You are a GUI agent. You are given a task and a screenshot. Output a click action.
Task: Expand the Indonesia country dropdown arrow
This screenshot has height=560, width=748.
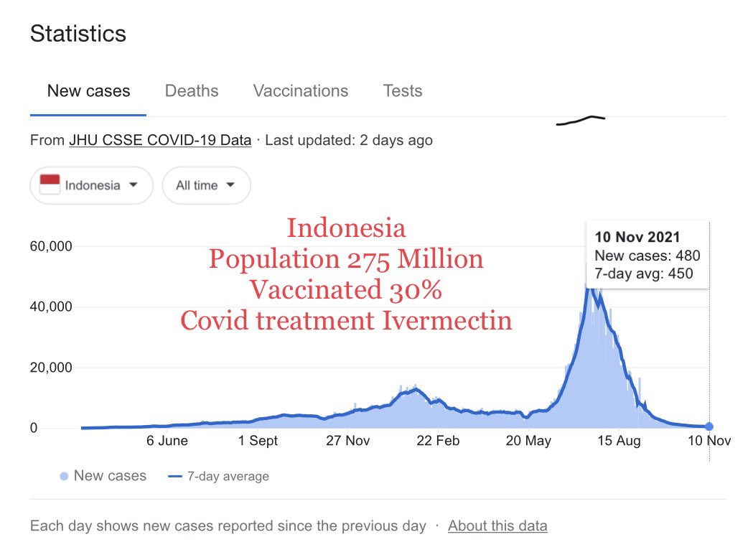(133, 185)
